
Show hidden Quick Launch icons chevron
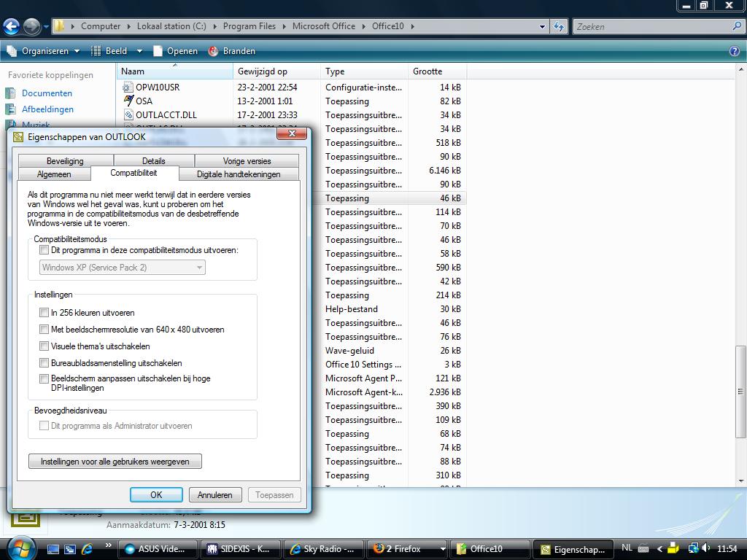coord(108,545)
